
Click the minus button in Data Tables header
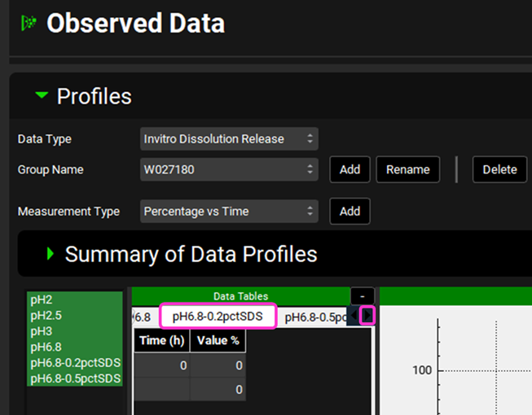[363, 296]
